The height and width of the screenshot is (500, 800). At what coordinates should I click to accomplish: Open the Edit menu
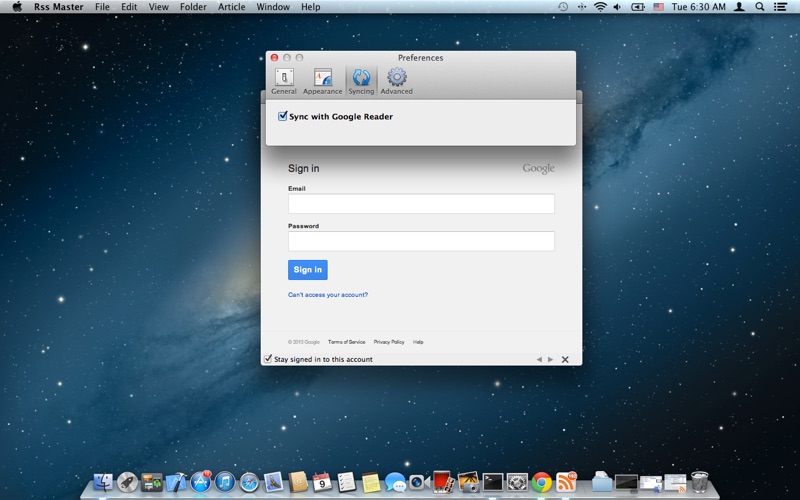[x=129, y=7]
